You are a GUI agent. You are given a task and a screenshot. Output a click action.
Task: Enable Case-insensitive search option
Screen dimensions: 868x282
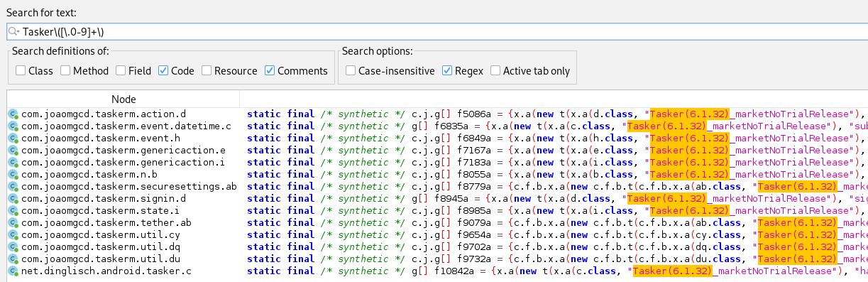[351, 70]
